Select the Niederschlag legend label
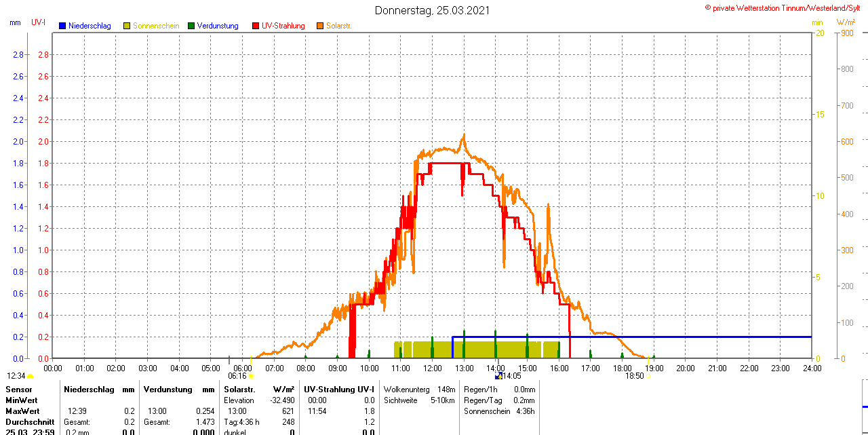The image size is (868, 435). click(90, 26)
